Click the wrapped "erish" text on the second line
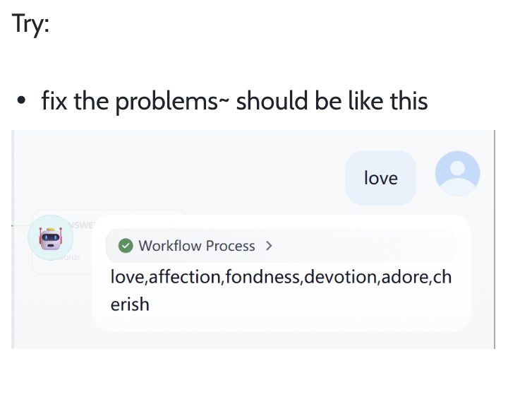The height and width of the screenshot is (397, 532). pyautogui.click(x=130, y=304)
